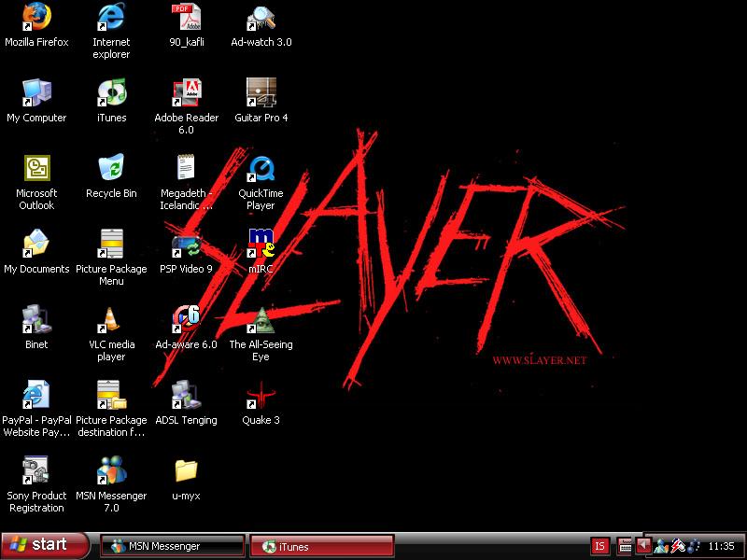This screenshot has width=747, height=560.
Task: Select the My Documents desktop icon
Action: (36, 244)
